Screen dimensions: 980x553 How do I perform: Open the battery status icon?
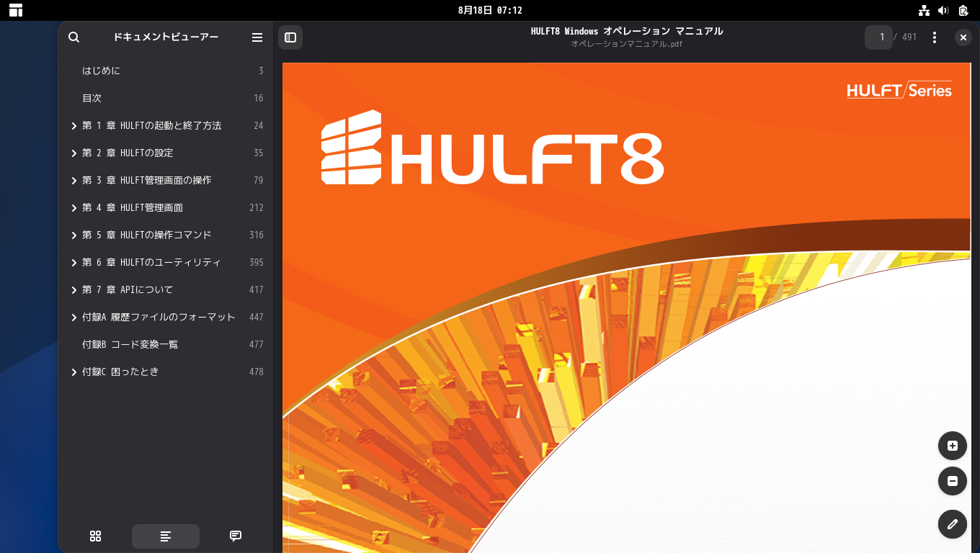pos(963,10)
